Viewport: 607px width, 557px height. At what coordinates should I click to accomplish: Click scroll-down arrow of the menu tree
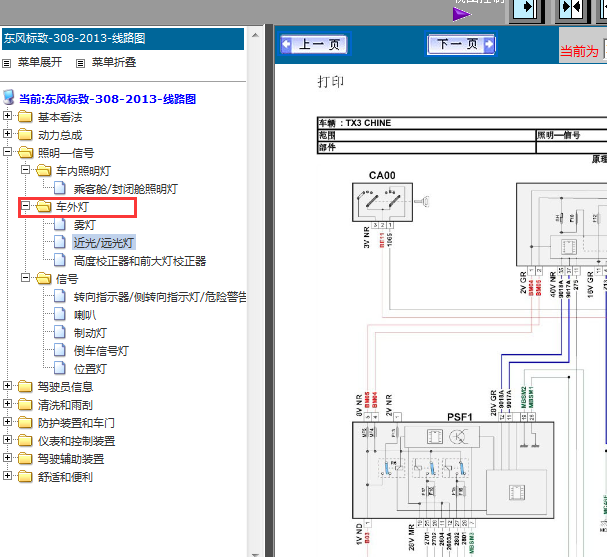click(255, 554)
